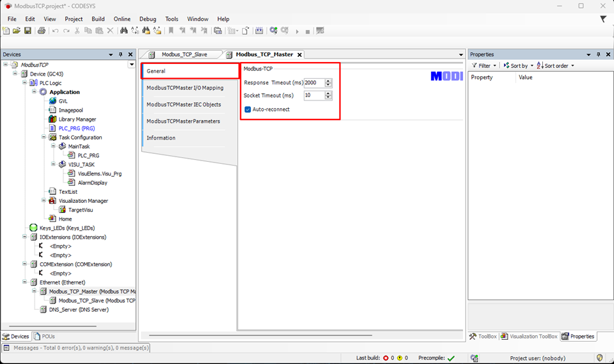Screen dimensions: 614x364
Task: Toggle the Auto-reconnect checkbox
Action: pyautogui.click(x=248, y=110)
